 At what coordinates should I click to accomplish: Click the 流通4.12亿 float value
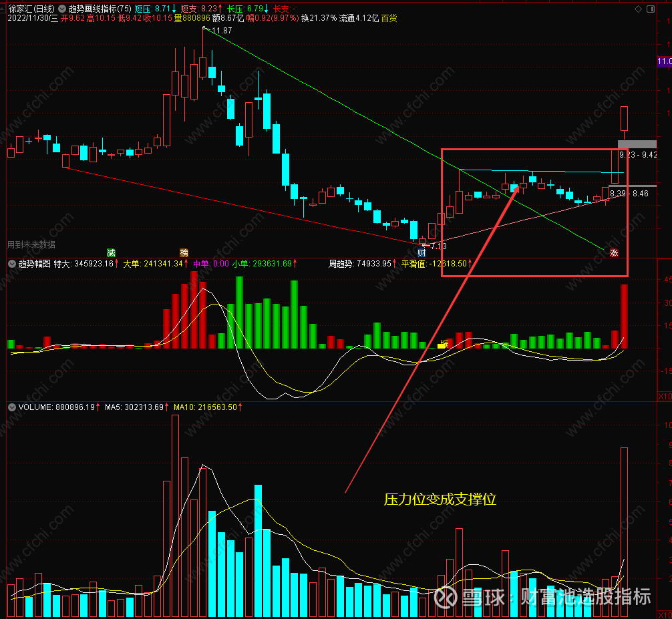click(359, 18)
